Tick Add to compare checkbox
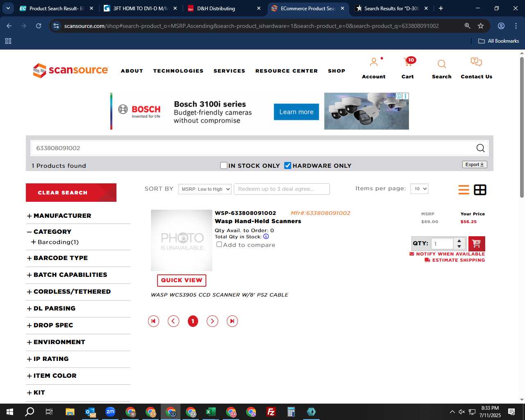The image size is (525, 420). click(219, 244)
